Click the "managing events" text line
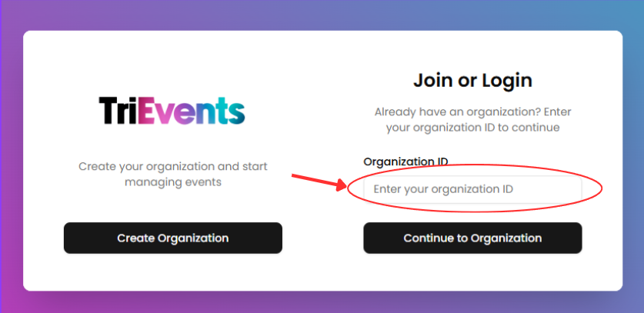 point(172,182)
